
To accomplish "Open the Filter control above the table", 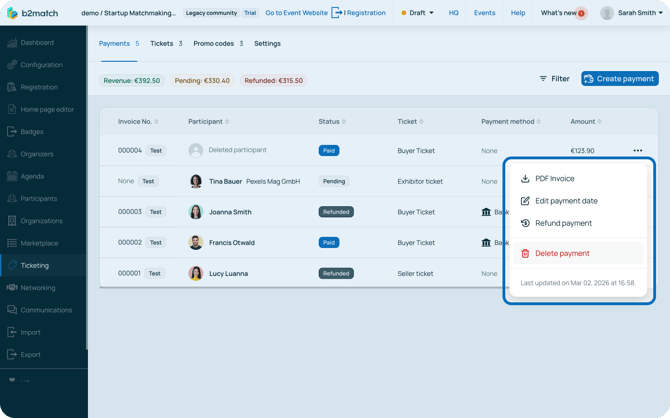I will click(x=554, y=79).
